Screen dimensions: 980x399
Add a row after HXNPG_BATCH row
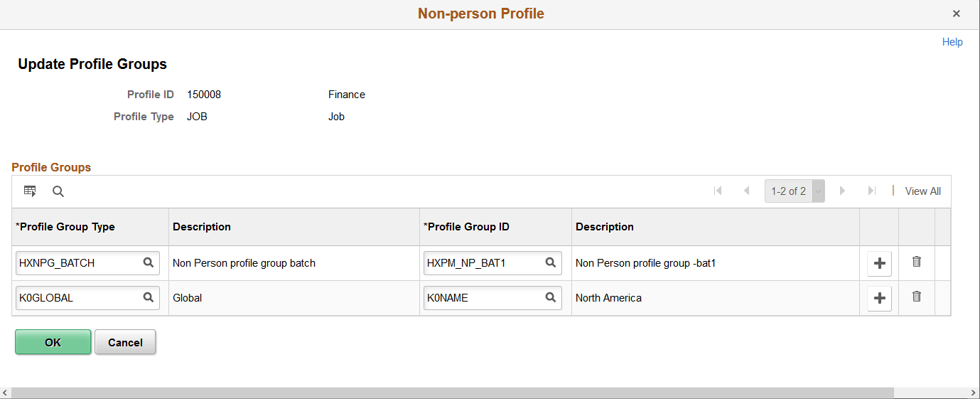[880, 263]
